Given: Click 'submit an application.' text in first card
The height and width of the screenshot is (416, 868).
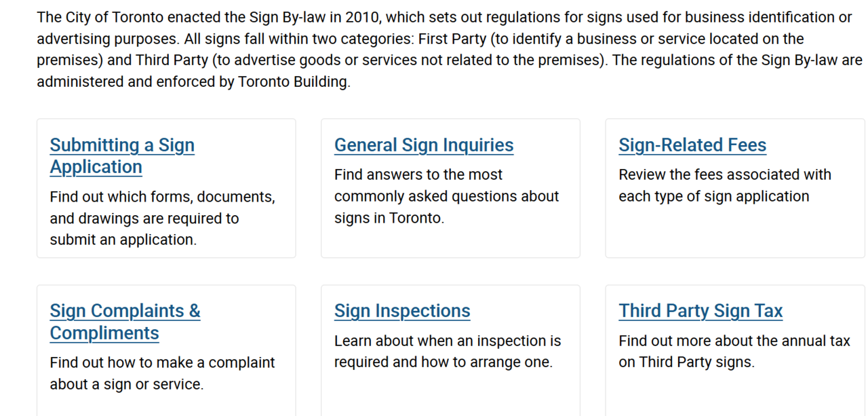Looking at the screenshot, I should tap(123, 240).
